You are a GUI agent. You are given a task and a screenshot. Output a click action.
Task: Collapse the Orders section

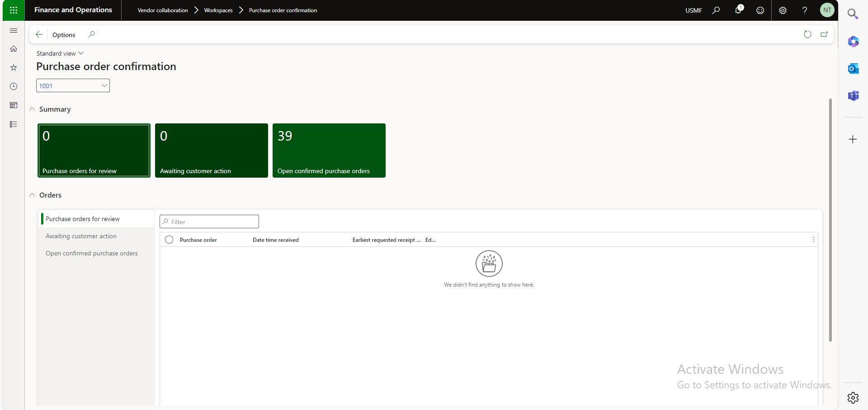pyautogui.click(x=33, y=195)
